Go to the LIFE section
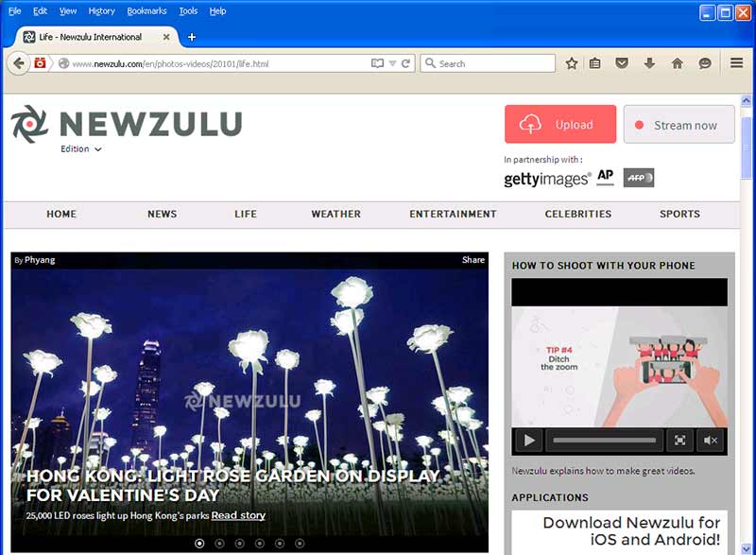The width and height of the screenshot is (756, 555). [x=246, y=214]
